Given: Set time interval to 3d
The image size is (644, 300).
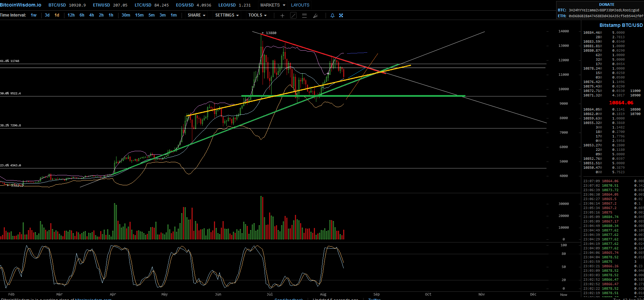Looking at the screenshot, I should tap(47, 15).
